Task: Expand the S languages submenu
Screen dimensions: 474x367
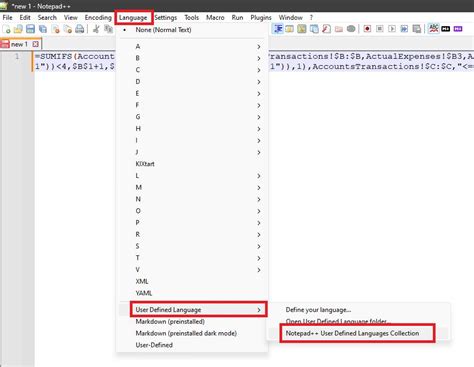Action: [192, 246]
